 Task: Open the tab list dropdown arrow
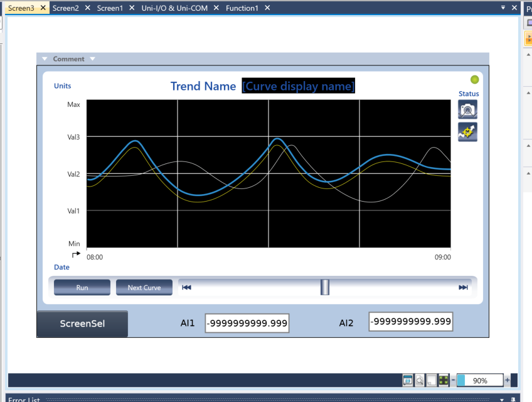[503, 8]
